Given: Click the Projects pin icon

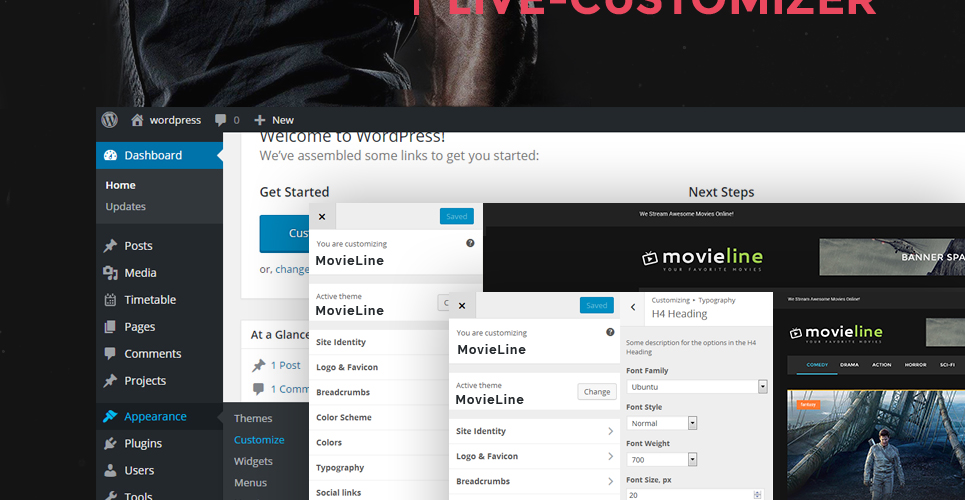Looking at the screenshot, I should [x=110, y=381].
